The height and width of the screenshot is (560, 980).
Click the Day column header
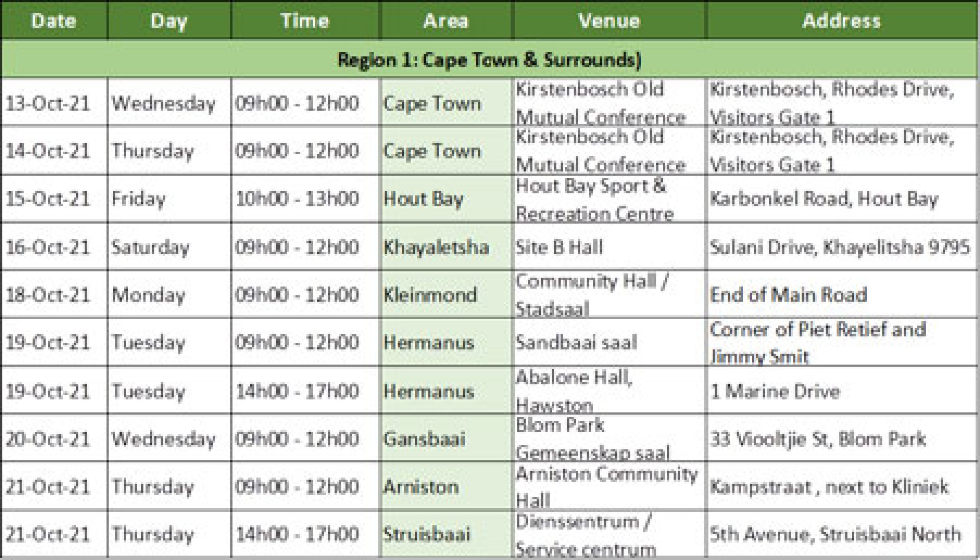pos(169,21)
